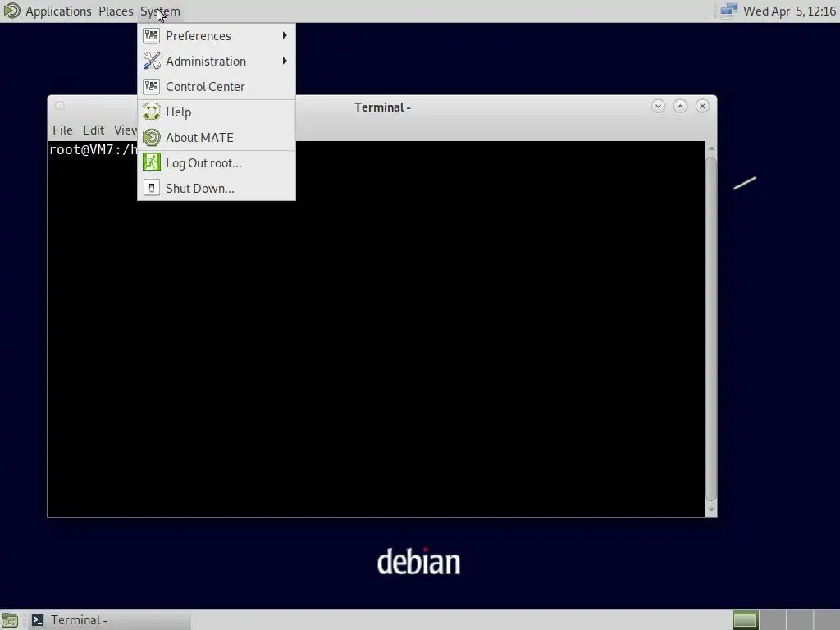Expand the Preferences submenu arrow
Viewport: 840px width, 630px height.
coord(285,36)
